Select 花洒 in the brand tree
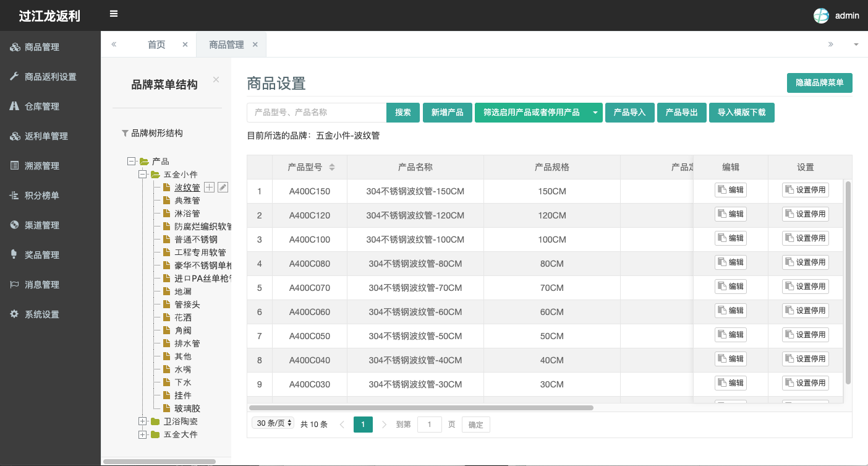868x466 pixels. pyautogui.click(x=183, y=317)
